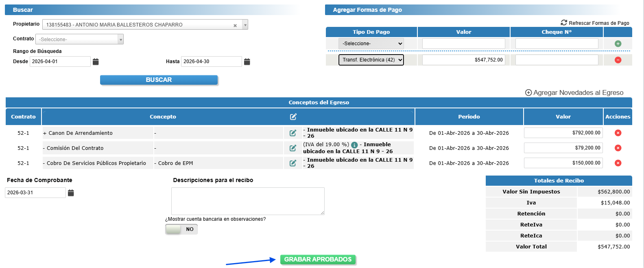Screen dimensions: 644x268
Task: Open the Contrato dropdown selector
Action: 79,39
